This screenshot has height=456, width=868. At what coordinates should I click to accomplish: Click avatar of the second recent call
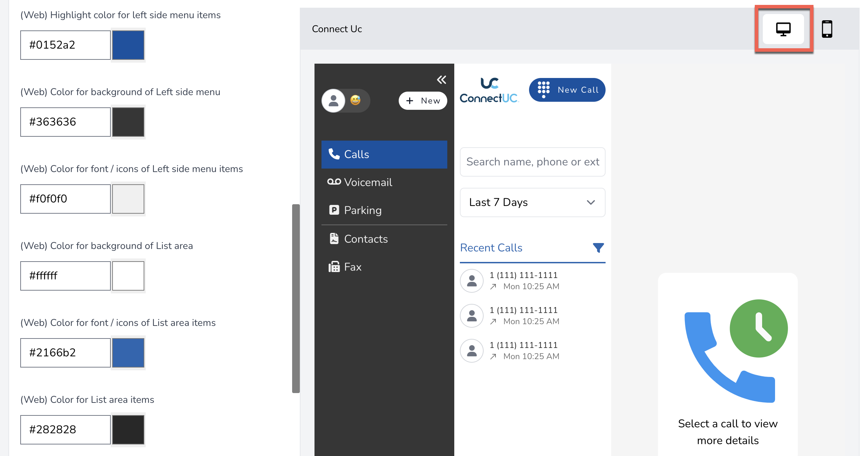[x=472, y=316]
